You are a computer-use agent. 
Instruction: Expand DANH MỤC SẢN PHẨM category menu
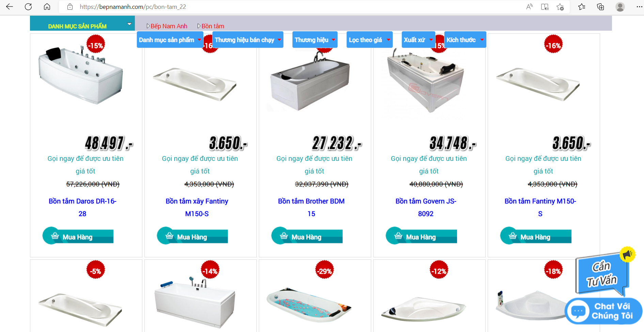point(82,24)
